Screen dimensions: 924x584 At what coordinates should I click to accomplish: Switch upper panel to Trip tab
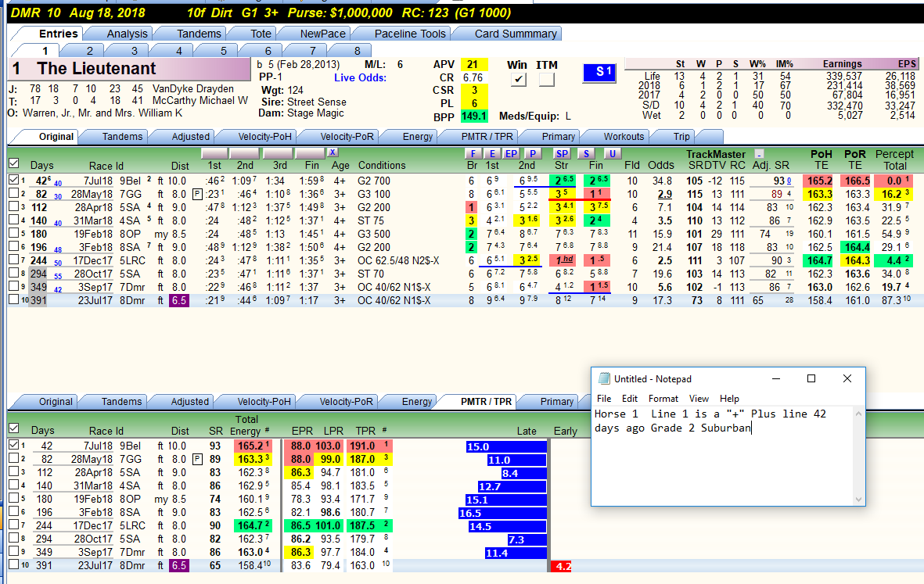681,137
